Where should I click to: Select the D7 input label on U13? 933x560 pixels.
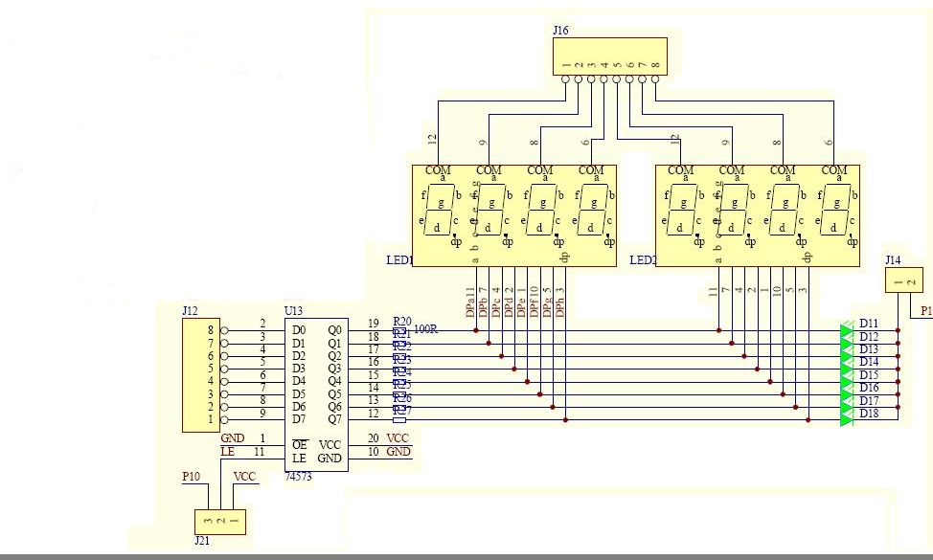pos(299,418)
